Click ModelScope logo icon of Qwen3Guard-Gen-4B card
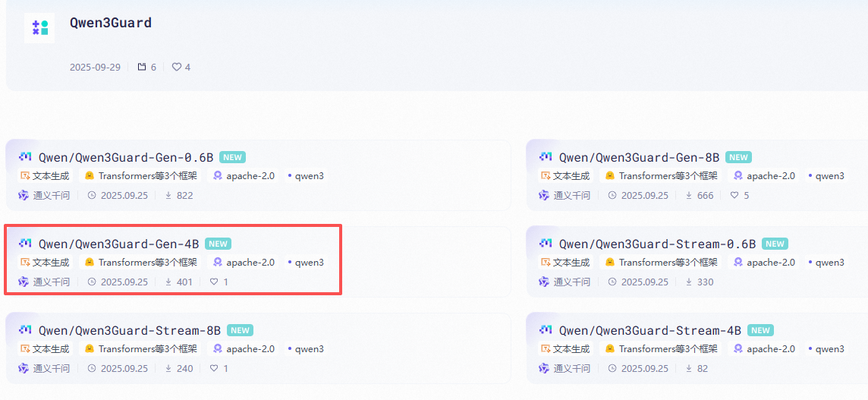868x400 pixels. 25,243
